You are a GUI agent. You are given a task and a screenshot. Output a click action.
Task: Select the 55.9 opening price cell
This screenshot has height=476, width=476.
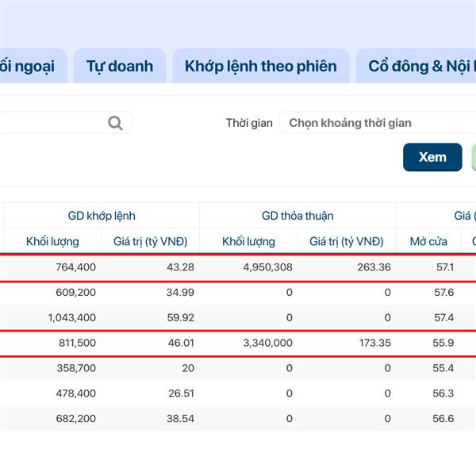(x=443, y=343)
